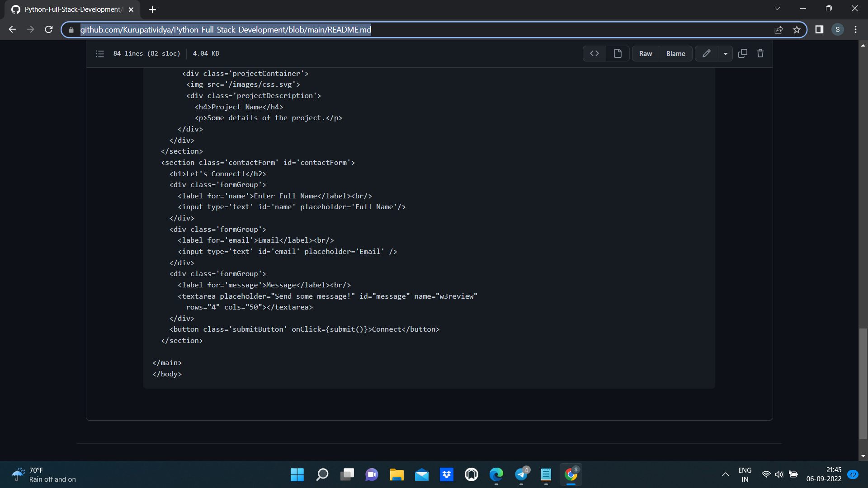Open the Blame view

click(x=675, y=54)
